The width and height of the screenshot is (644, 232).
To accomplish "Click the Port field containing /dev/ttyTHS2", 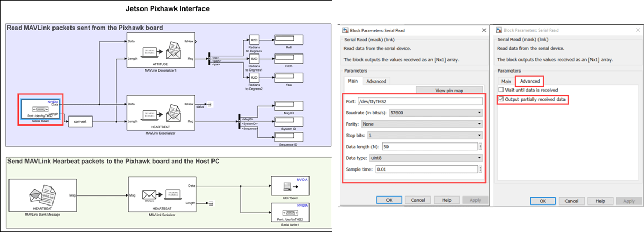I will click(420, 101).
